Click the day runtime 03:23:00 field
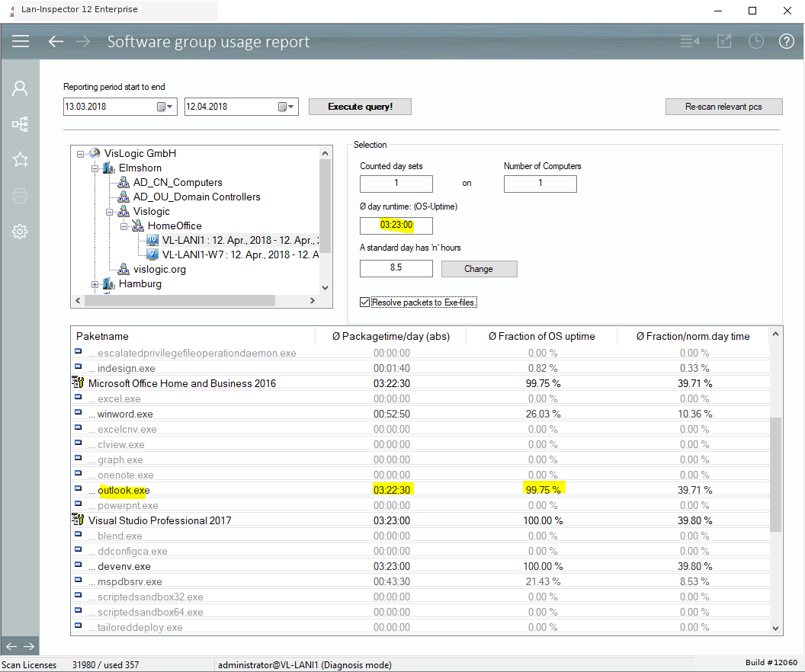 396,226
